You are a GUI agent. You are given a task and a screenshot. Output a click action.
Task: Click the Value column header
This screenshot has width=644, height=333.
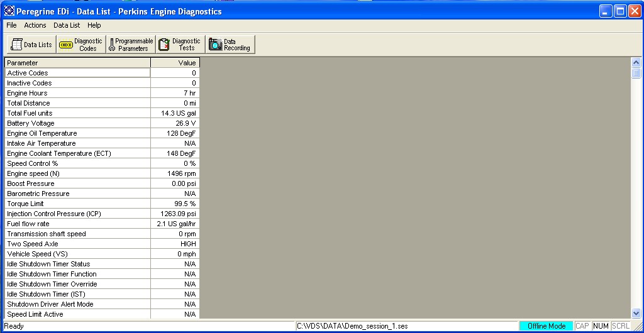175,63
